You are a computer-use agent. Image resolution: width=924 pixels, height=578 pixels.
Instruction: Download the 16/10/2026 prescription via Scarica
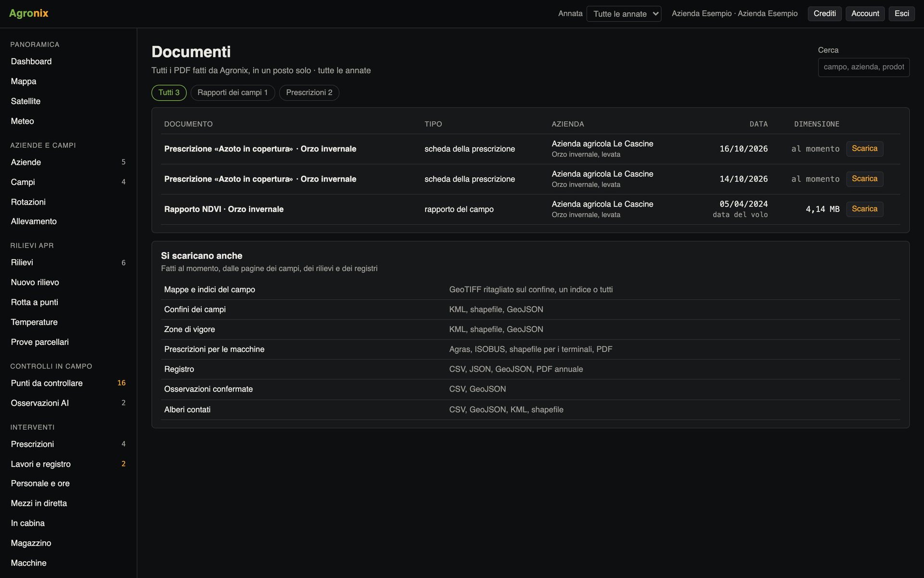(864, 149)
